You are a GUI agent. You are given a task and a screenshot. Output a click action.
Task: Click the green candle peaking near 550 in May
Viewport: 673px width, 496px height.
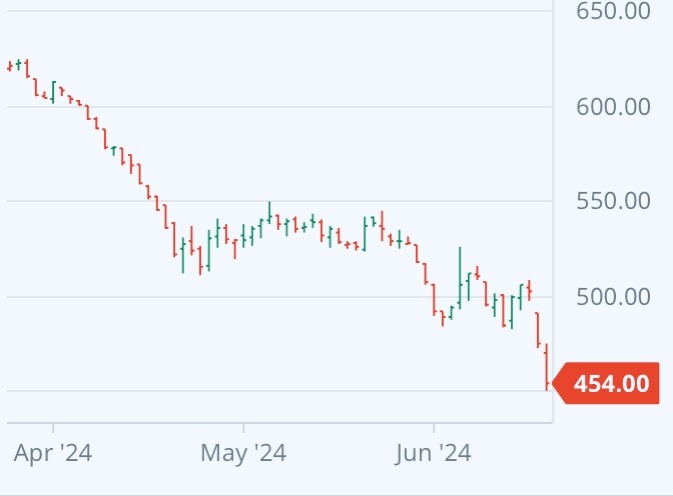[x=269, y=212]
